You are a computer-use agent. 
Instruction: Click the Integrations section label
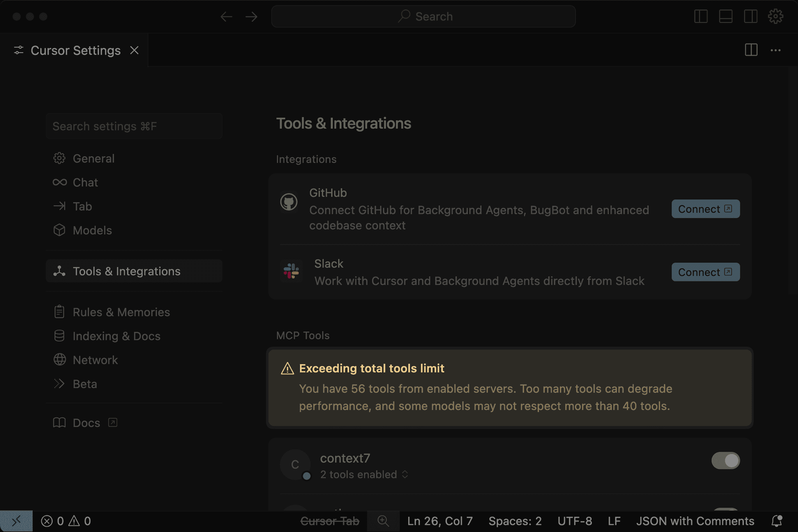306,159
